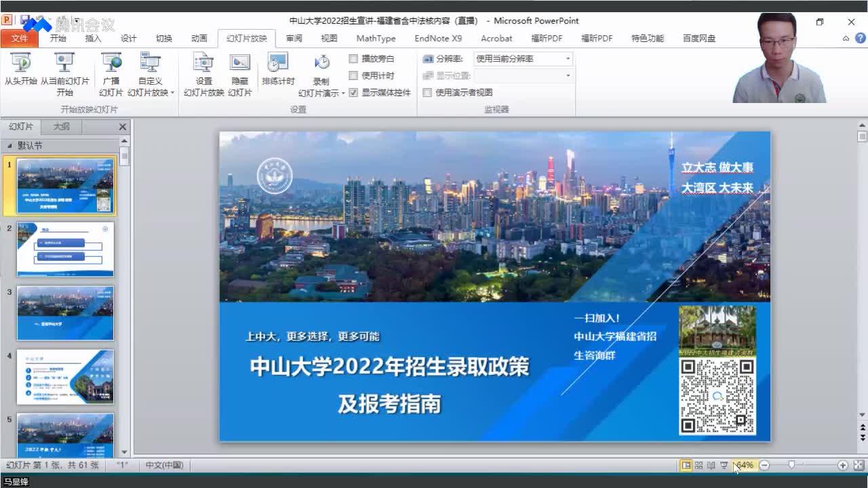Open Broadcast Slide Show (广播幻灯片)
This screenshot has width=868, height=488.
pyautogui.click(x=111, y=75)
